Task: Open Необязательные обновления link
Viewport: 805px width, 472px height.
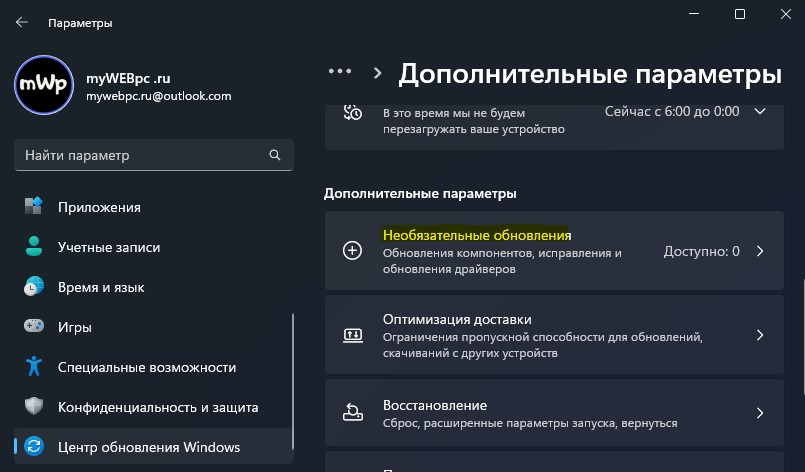Action: (477, 235)
